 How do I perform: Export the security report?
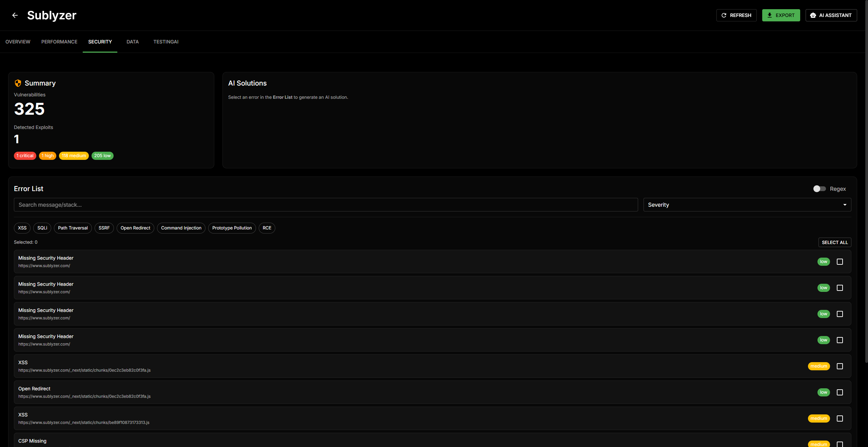(781, 15)
